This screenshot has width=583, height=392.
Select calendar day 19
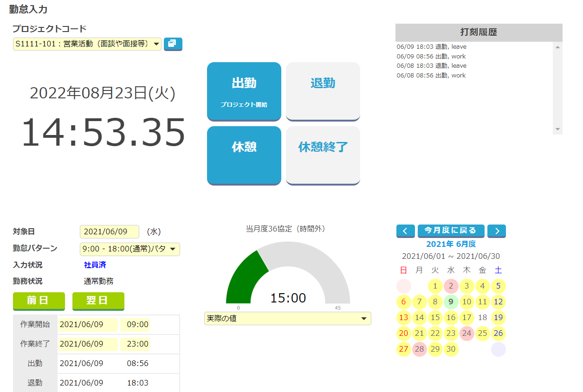click(499, 318)
